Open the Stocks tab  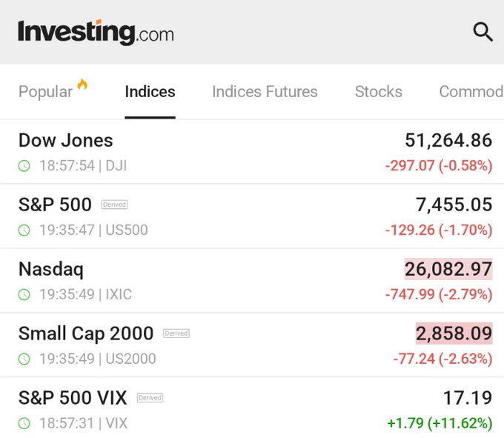(378, 92)
